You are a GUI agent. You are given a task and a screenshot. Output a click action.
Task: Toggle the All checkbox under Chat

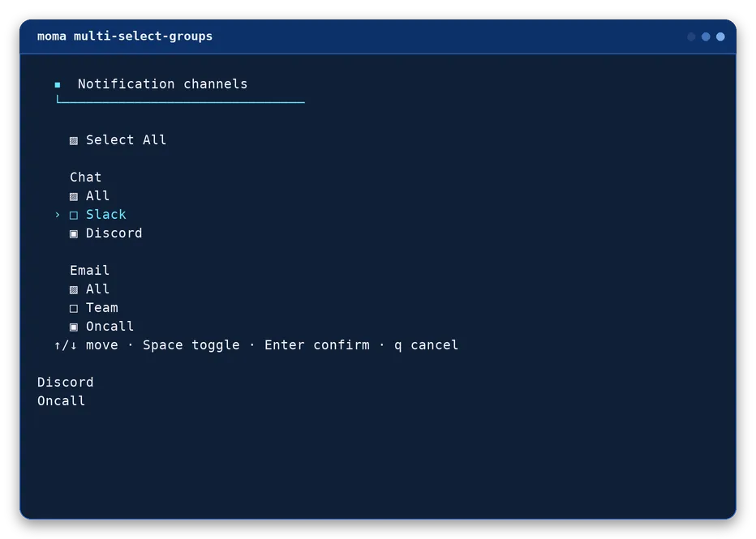(x=74, y=196)
